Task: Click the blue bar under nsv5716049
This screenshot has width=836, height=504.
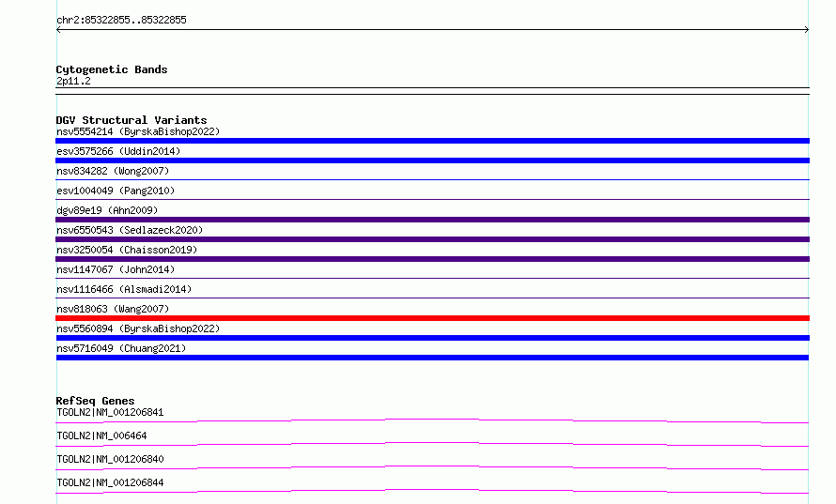Action: (x=432, y=358)
